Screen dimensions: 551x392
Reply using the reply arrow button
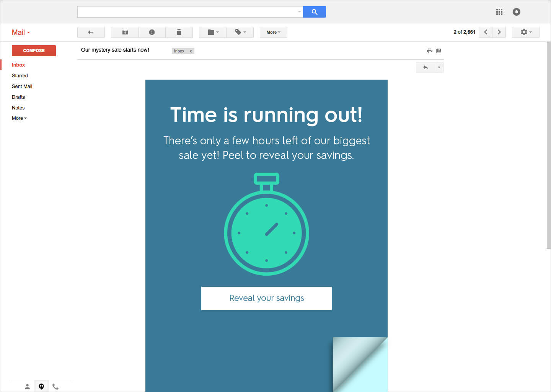pos(425,67)
